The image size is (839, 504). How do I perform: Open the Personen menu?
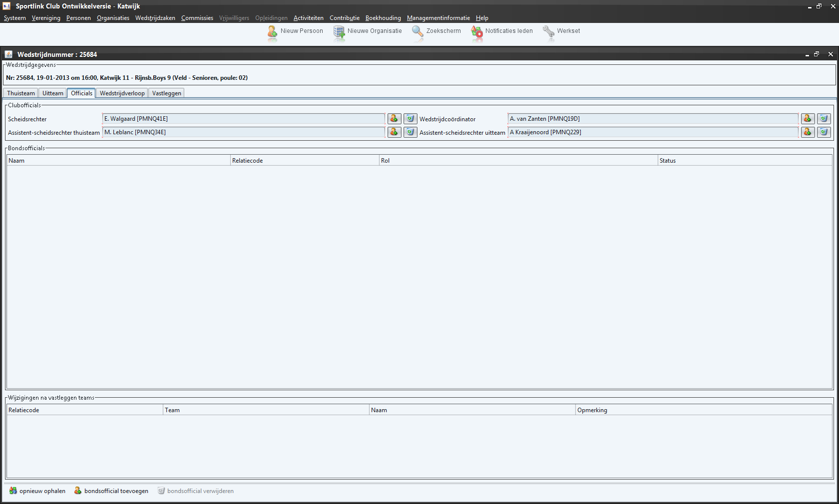[x=78, y=18]
